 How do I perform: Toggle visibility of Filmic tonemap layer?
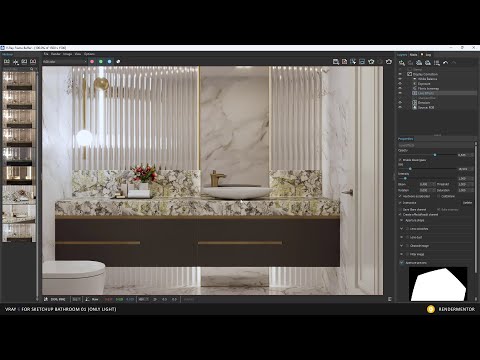(x=400, y=88)
